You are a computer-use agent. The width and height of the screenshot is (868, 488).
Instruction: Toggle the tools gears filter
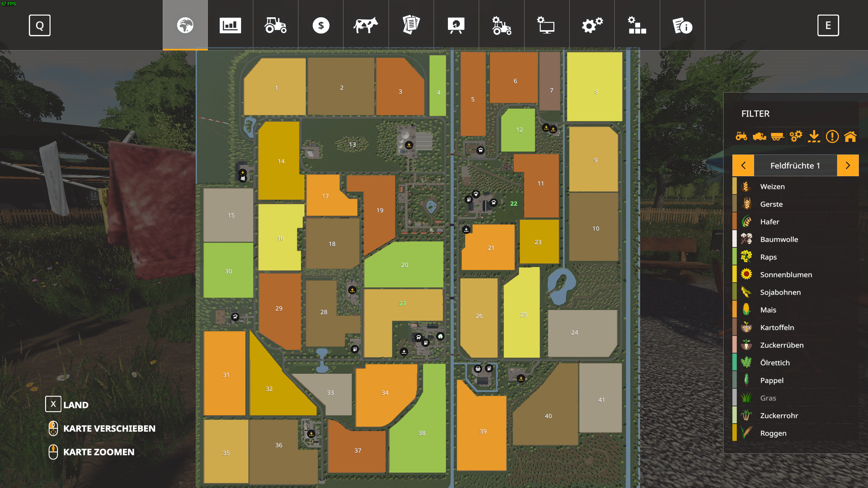click(x=796, y=137)
